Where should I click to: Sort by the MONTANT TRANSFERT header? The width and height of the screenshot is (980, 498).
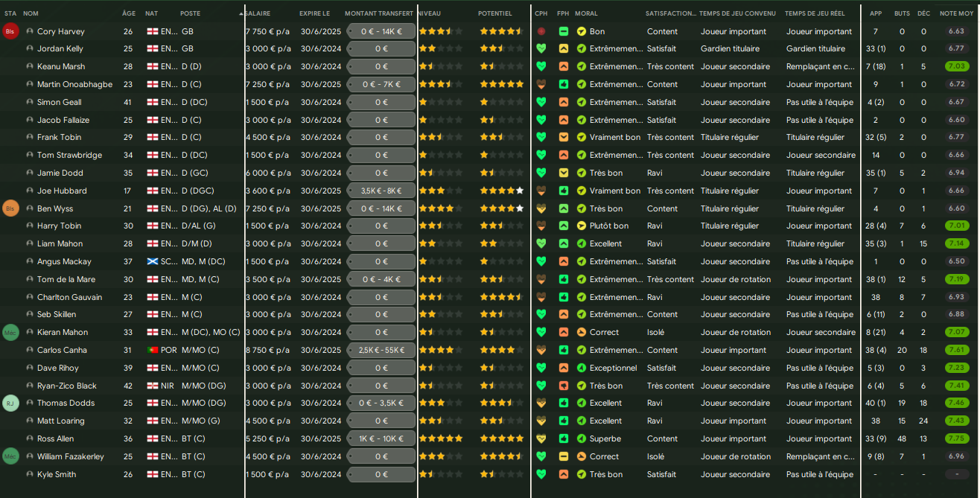click(378, 13)
